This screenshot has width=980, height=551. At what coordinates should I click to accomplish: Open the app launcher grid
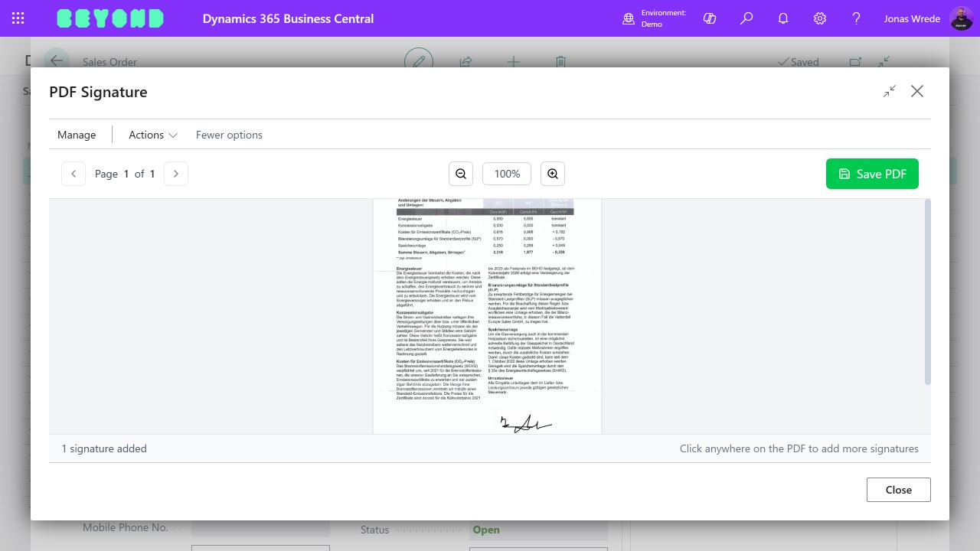point(18,18)
